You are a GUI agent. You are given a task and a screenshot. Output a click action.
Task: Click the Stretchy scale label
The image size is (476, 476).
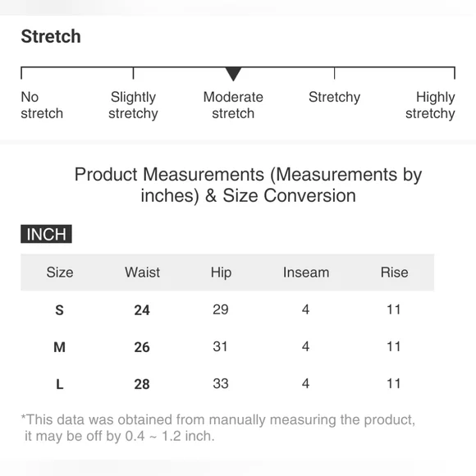click(x=335, y=98)
